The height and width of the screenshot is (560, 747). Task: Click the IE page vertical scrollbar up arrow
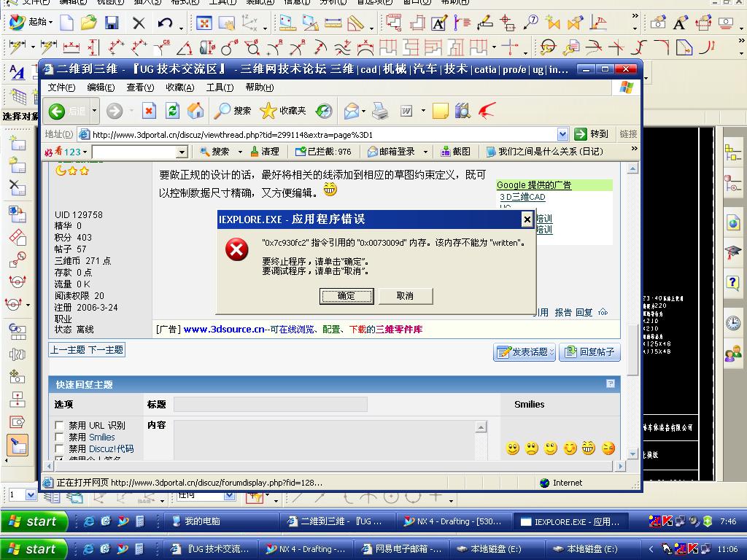pyautogui.click(x=632, y=168)
